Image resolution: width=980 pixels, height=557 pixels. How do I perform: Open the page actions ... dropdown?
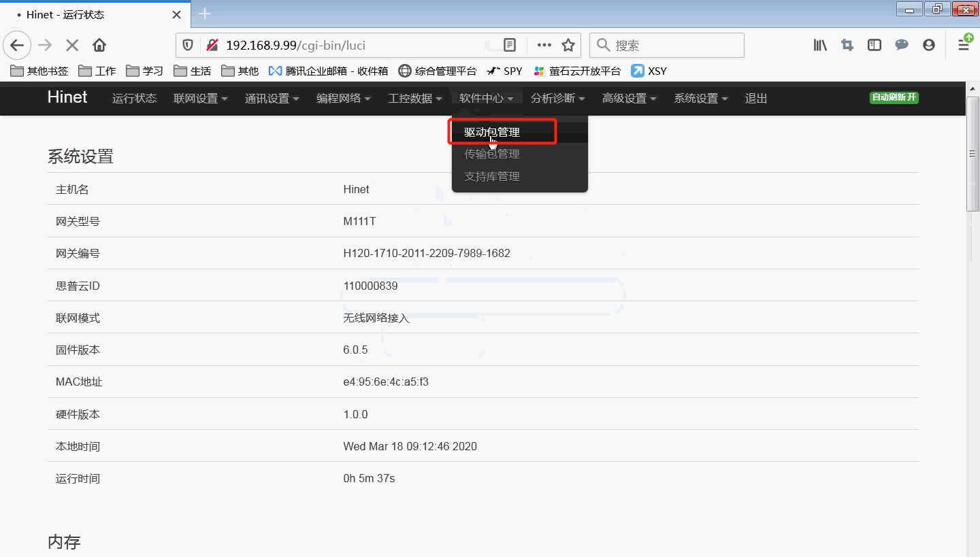[x=544, y=45]
